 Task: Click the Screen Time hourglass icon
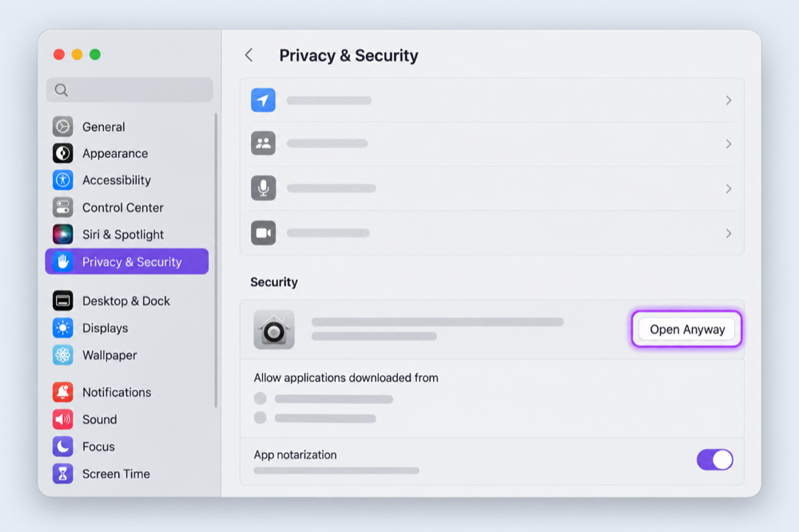(62, 474)
